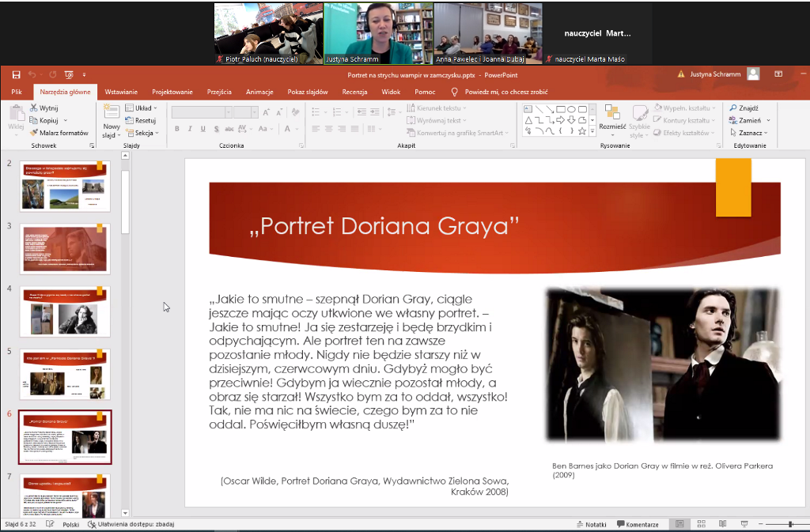Open Rozmieść arrange tool
This screenshot has height=532, width=810.
pos(612,116)
